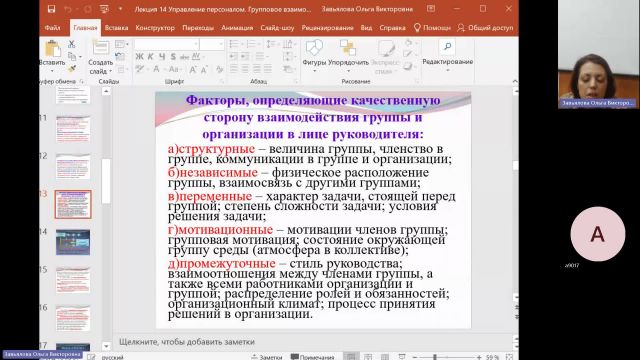Click the Вставить paste icon
The image size is (640, 360).
coord(52,49)
